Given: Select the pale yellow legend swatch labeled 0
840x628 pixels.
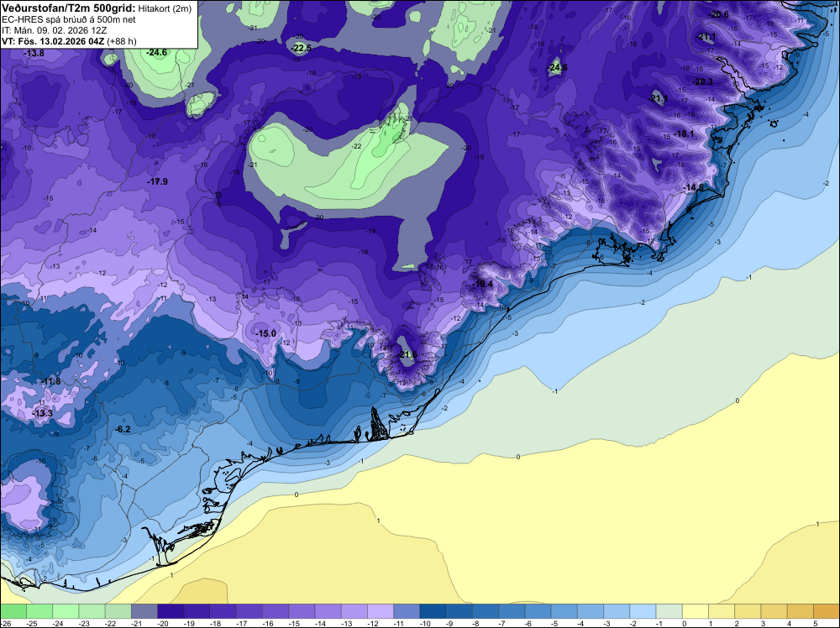Looking at the screenshot, I should pyautogui.click(x=696, y=611).
